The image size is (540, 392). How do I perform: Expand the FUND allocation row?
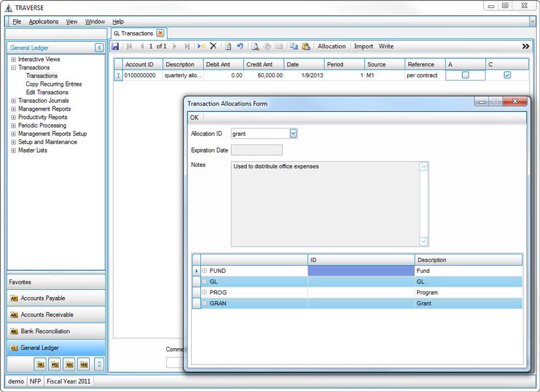click(x=204, y=271)
